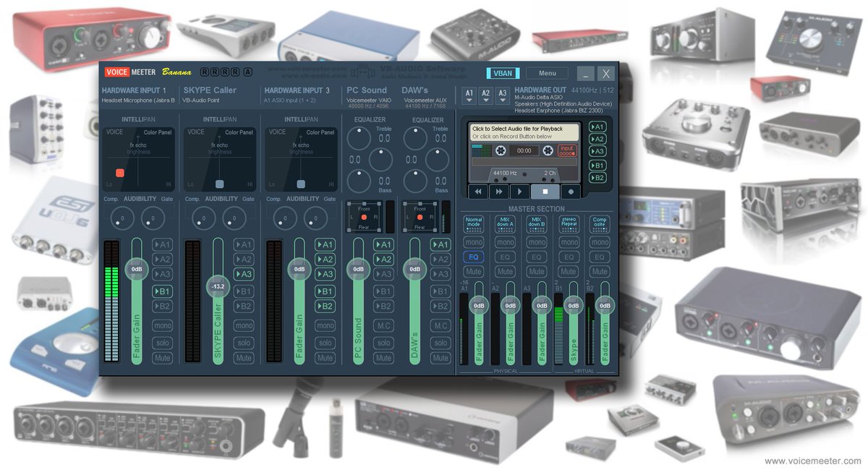Click the DAW's Bass EQ knob
Screen dimensions: 868x470
click(x=415, y=181)
